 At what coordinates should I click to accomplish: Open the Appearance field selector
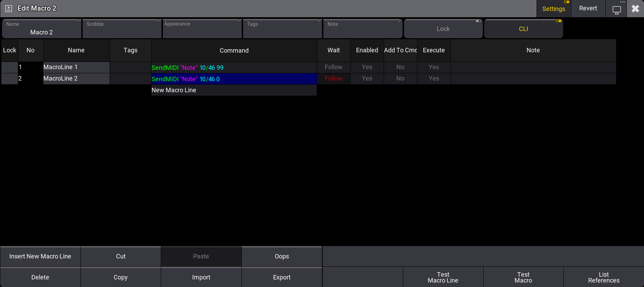pos(202,29)
